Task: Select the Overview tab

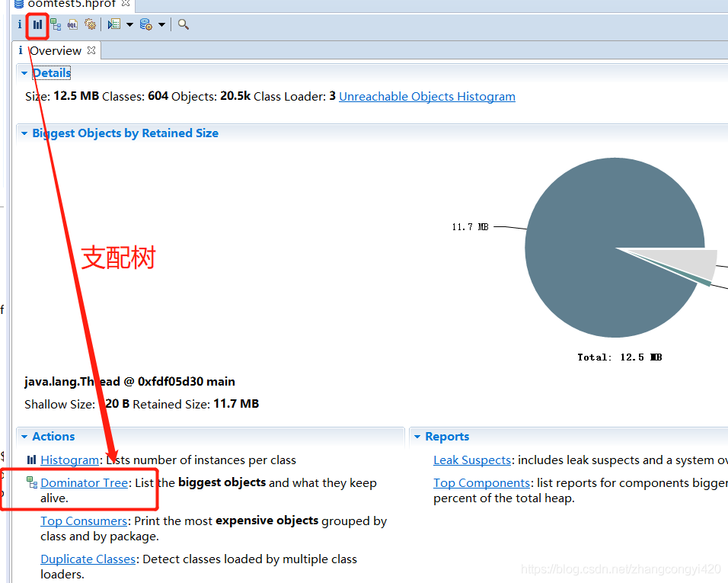Action: [56, 50]
